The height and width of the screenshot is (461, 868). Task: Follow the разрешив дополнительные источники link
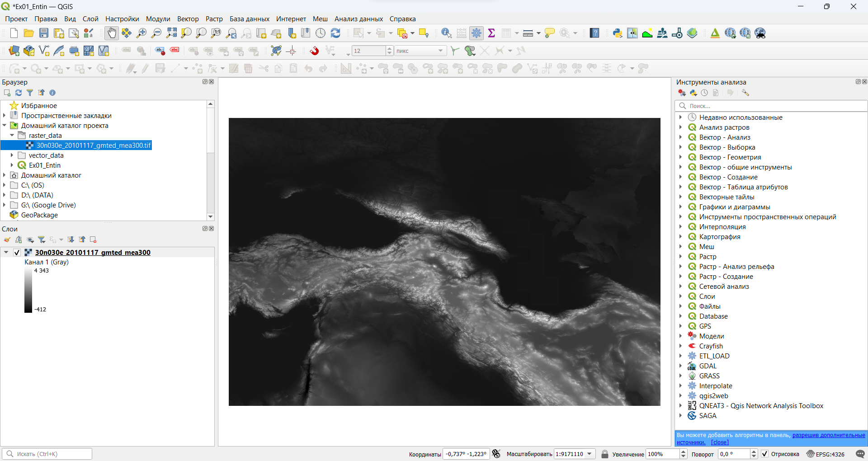(x=829, y=435)
